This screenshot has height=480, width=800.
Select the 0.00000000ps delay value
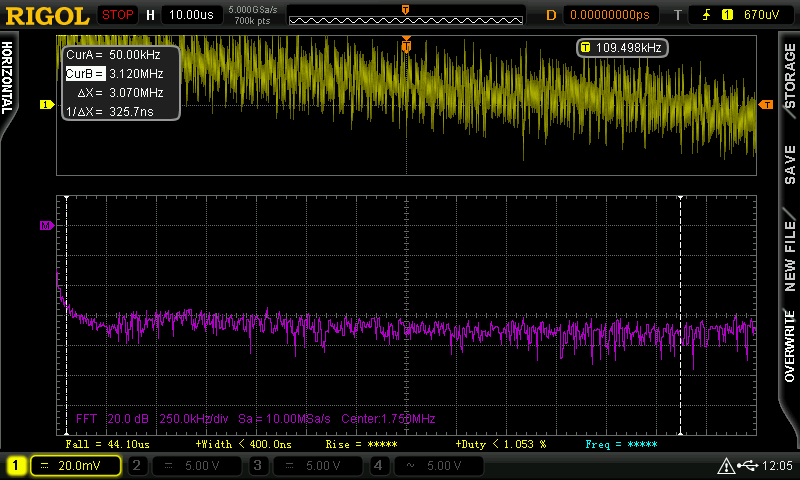610,15
